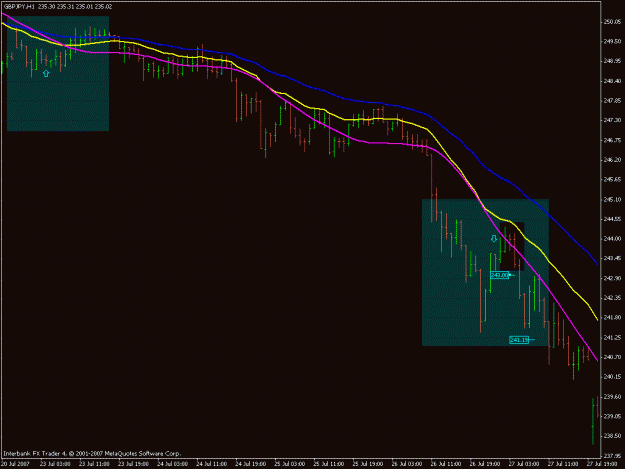The width and height of the screenshot is (625, 469).
Task: Click the 23 Jul 19:00 time label
Action: pyautogui.click(x=133, y=464)
